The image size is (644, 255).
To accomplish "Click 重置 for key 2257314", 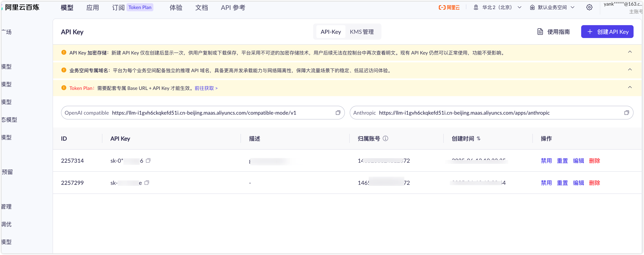I will pos(562,161).
